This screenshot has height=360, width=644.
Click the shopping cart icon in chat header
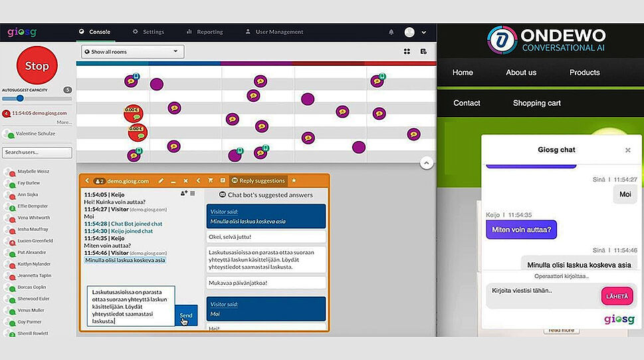pos(210,180)
